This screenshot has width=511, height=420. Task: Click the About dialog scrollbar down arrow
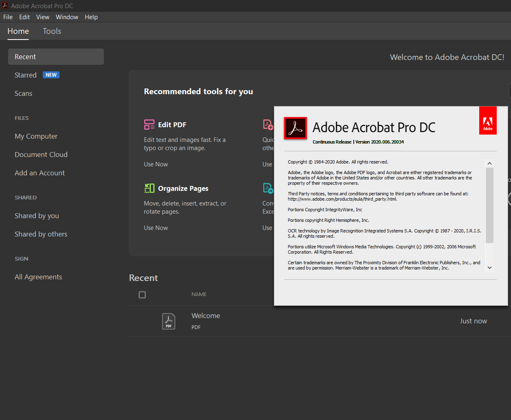pos(489,267)
